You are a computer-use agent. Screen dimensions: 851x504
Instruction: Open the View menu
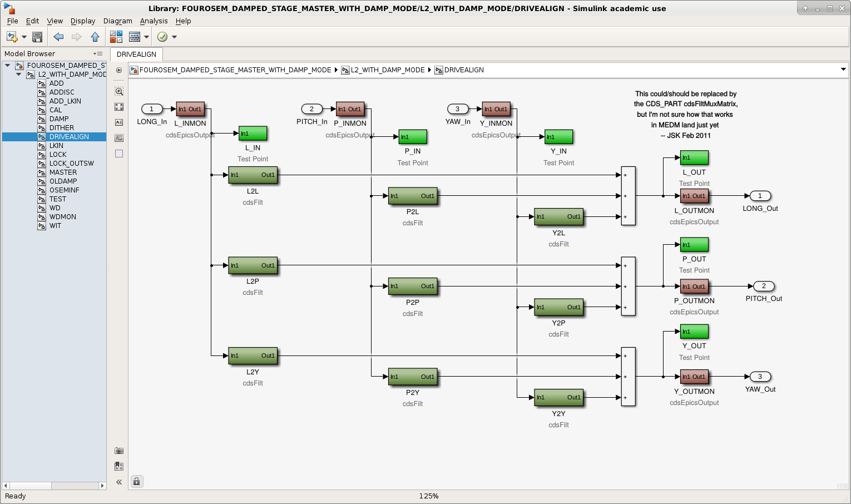pos(55,21)
